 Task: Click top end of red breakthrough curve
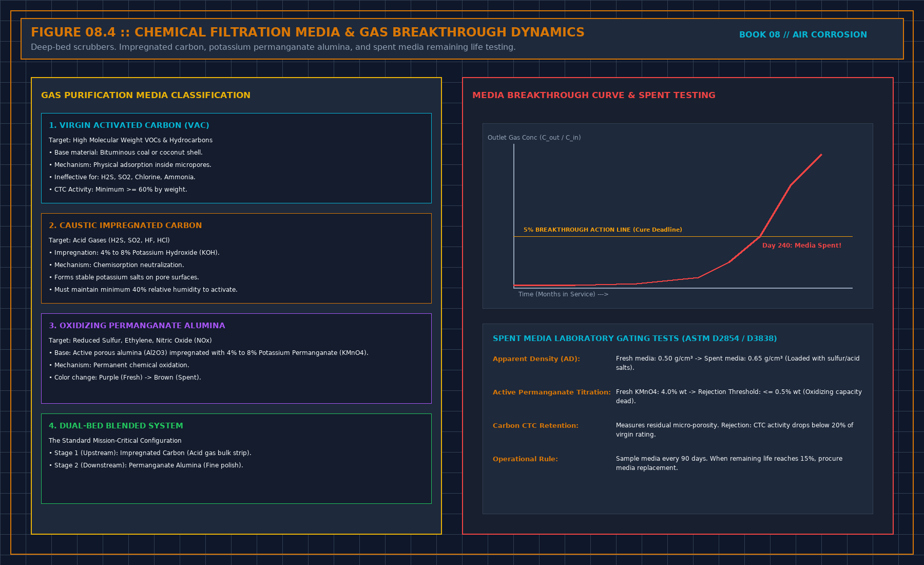click(x=821, y=155)
